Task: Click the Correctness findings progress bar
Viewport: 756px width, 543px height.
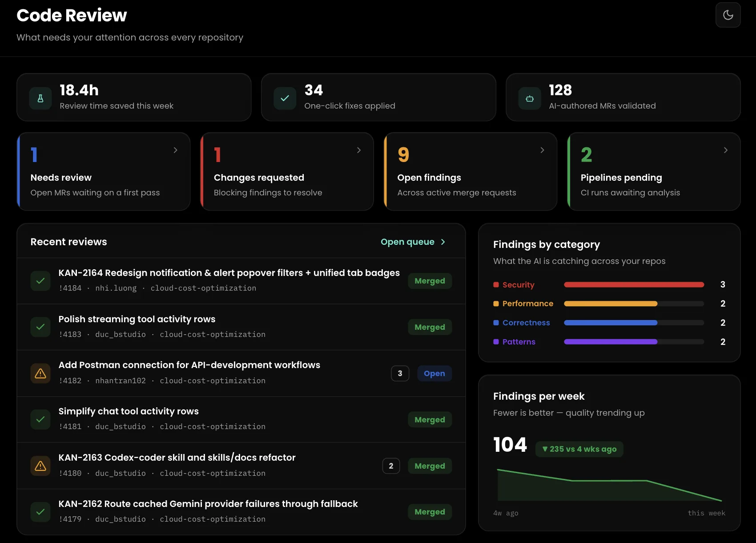Action: (x=634, y=323)
